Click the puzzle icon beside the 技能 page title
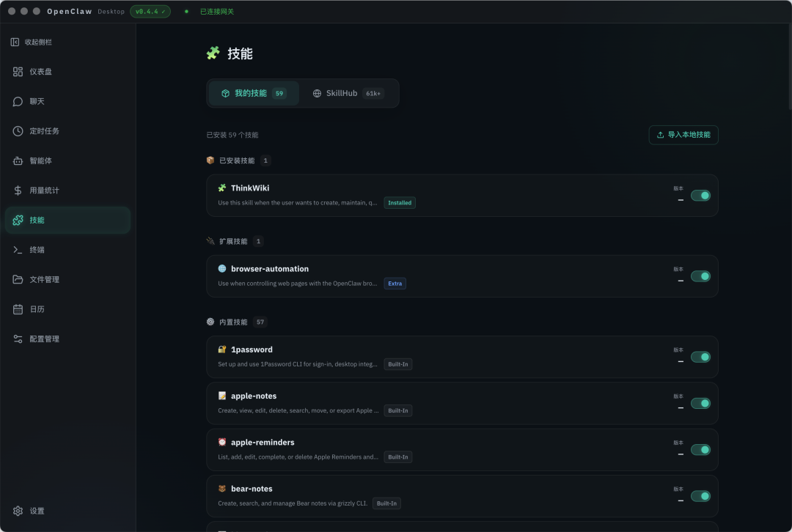This screenshot has width=792, height=532. [213, 53]
